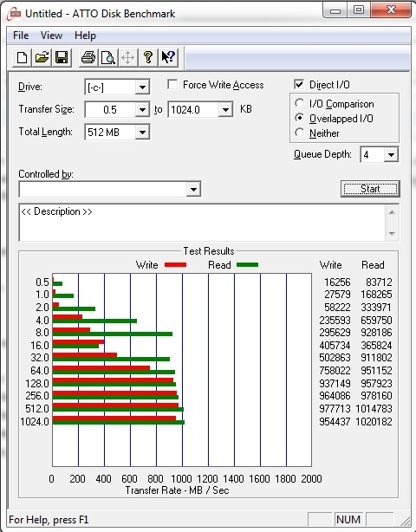Click the read value 333971
Viewport: 416px width, 532px height.
[x=376, y=307]
